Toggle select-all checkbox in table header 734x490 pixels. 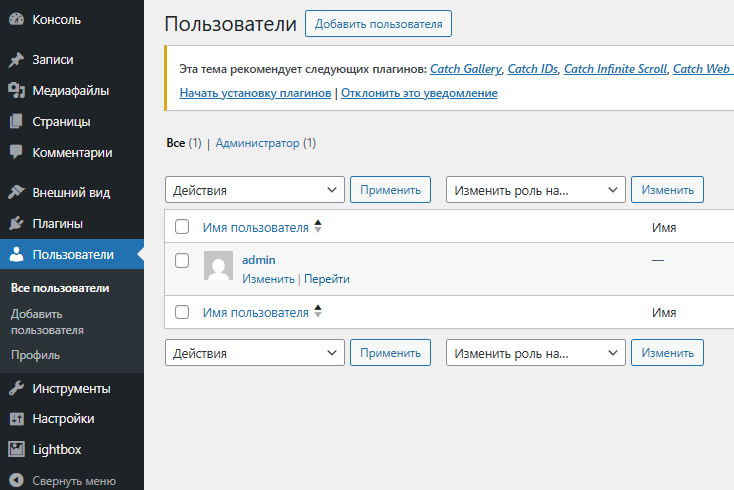coord(182,227)
